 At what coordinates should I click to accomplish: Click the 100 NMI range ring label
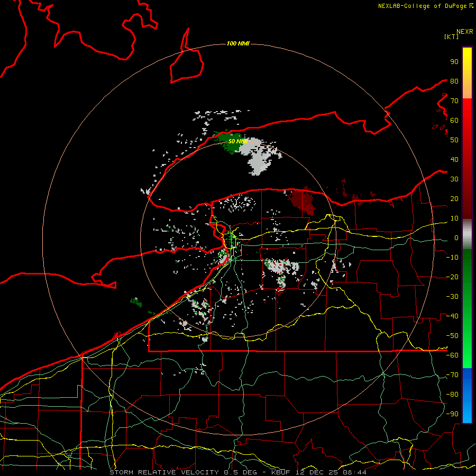tap(238, 43)
